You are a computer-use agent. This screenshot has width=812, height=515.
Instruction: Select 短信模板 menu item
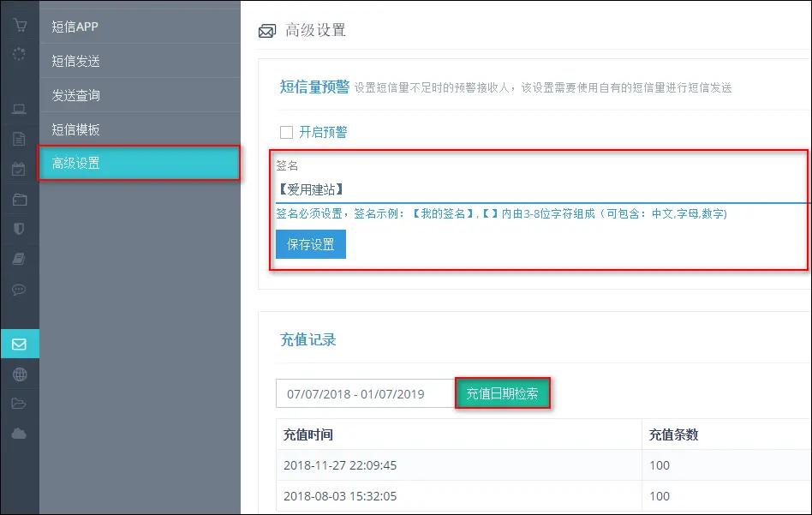click(75, 129)
